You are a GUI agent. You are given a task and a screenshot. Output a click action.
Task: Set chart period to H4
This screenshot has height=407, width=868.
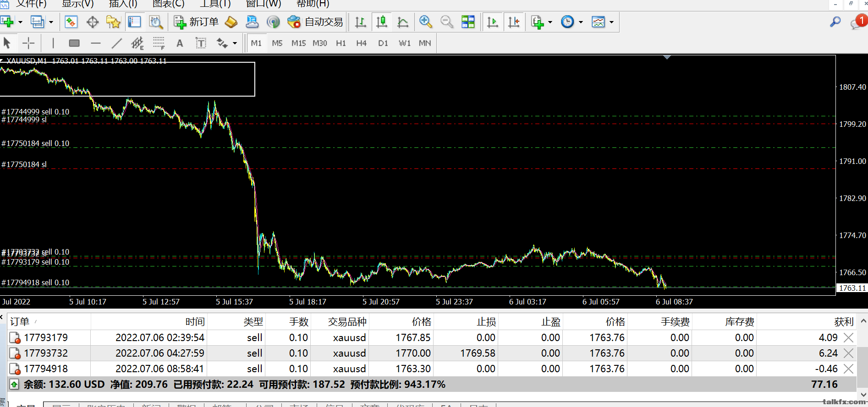point(362,43)
